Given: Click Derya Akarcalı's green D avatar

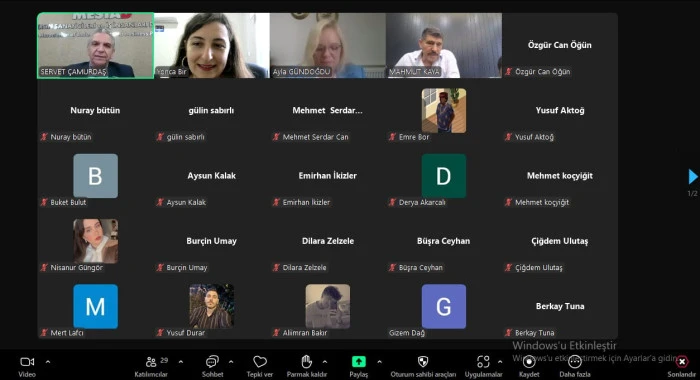Looking at the screenshot, I should (444, 176).
